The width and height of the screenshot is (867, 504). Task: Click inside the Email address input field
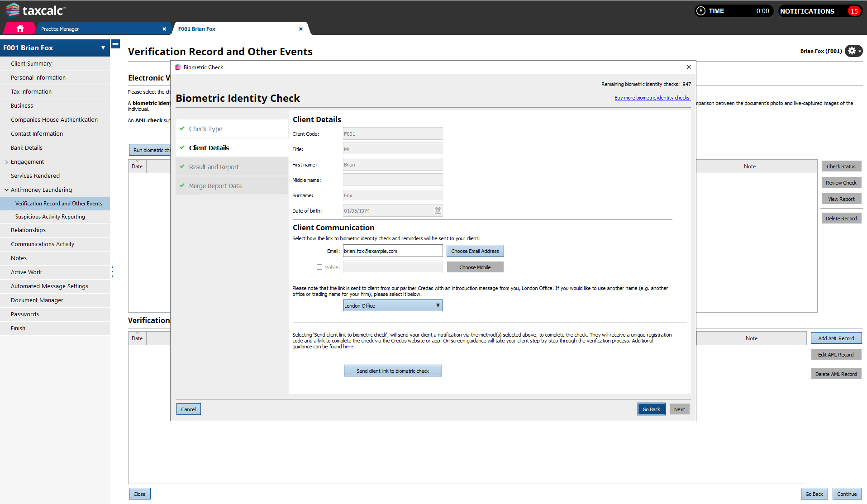pos(392,251)
